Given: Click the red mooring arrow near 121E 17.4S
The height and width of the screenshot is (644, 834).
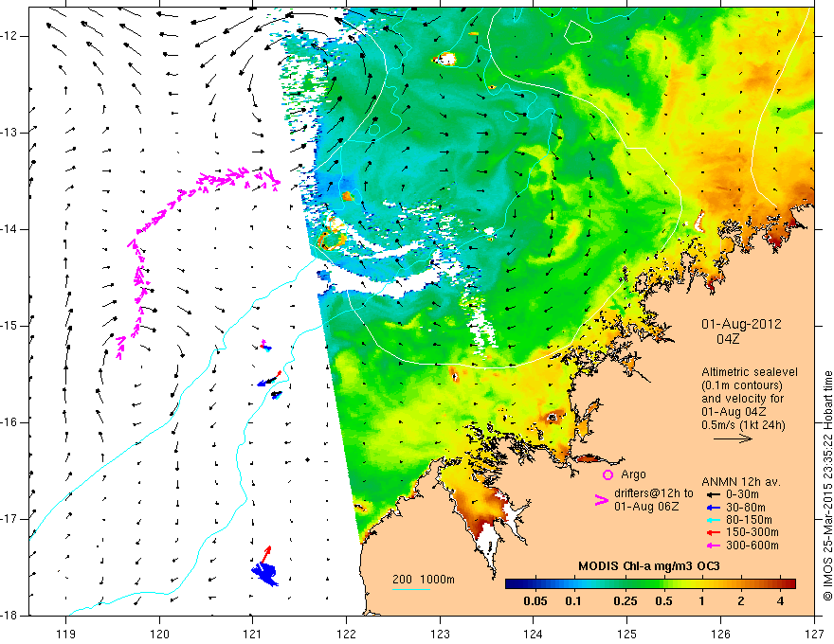Looking at the screenshot, I should tap(265, 555).
